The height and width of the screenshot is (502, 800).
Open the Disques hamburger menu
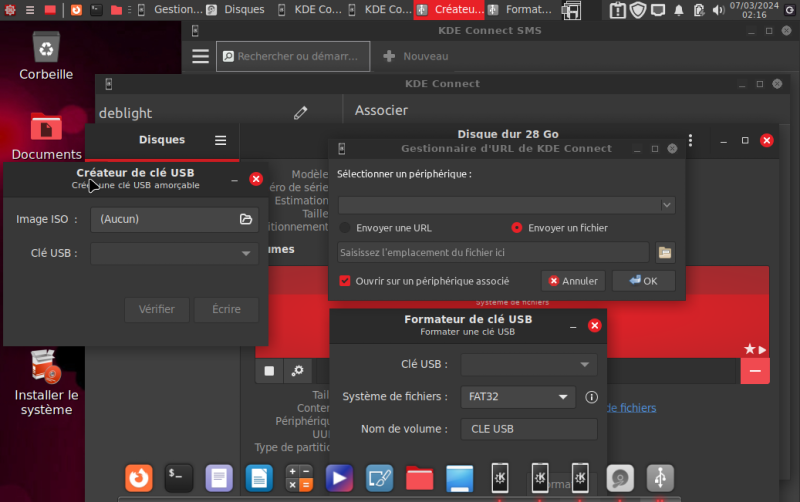pyautogui.click(x=220, y=141)
